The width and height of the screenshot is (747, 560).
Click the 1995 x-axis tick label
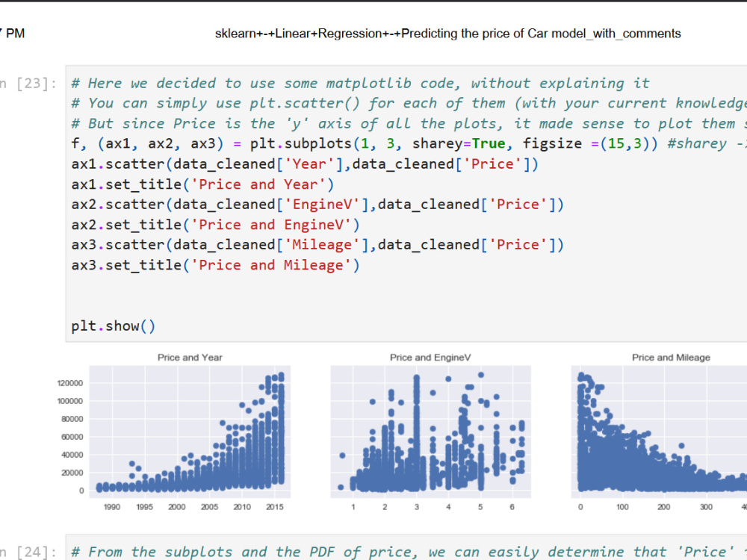click(144, 507)
